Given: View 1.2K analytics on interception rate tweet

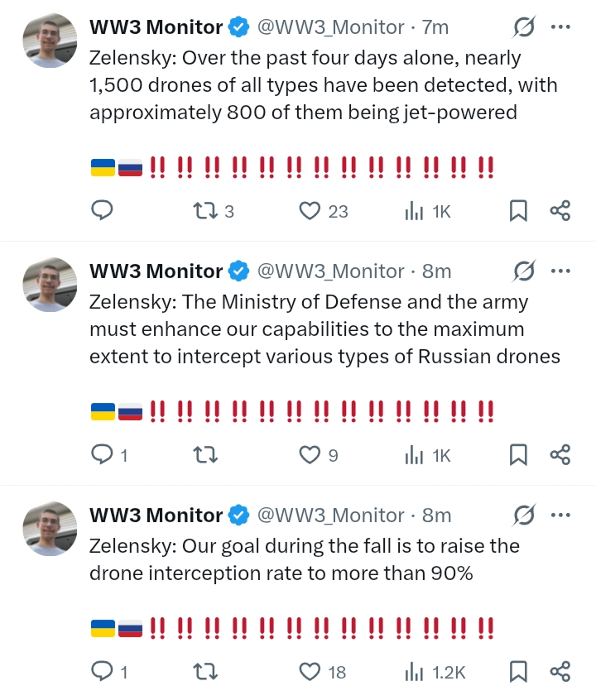Looking at the screenshot, I should point(435,673).
